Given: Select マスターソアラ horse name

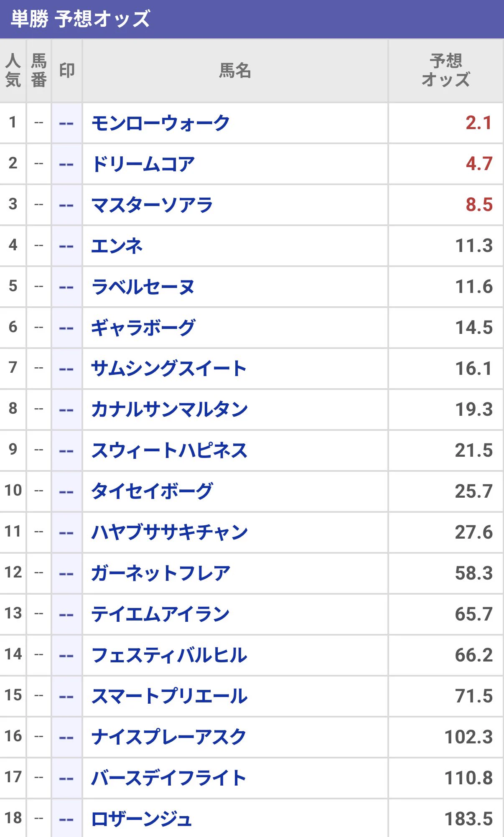Looking at the screenshot, I should [152, 205].
